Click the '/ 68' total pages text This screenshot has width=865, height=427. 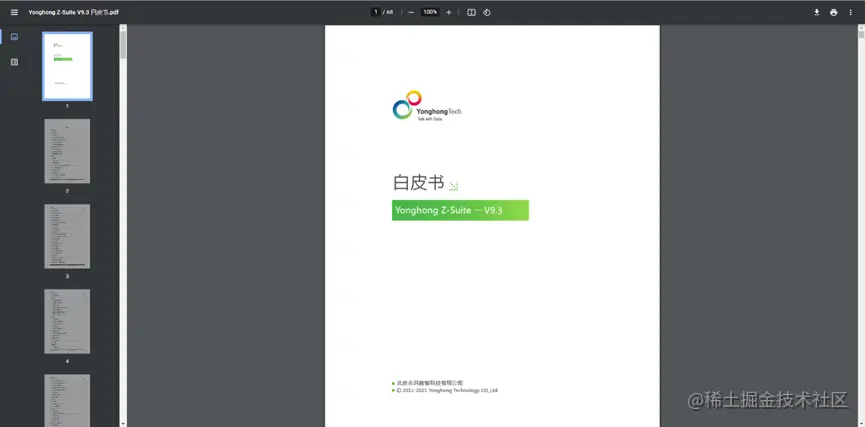[x=388, y=12]
